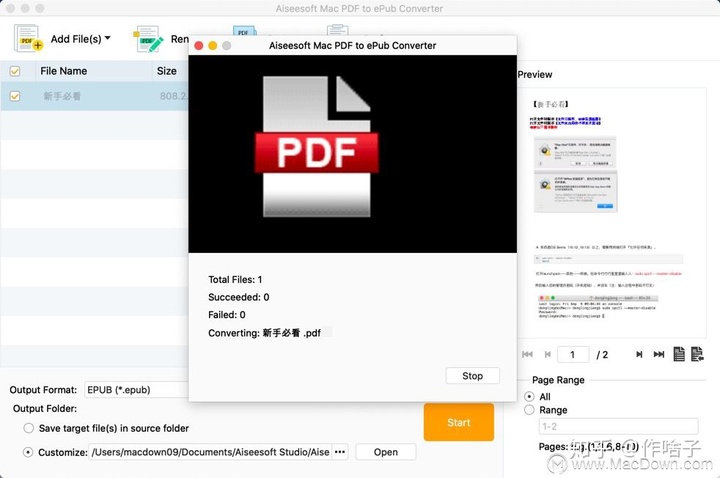Uncheck the 新手必看 file row checkbox
This screenshot has height=478, width=720.
15,96
